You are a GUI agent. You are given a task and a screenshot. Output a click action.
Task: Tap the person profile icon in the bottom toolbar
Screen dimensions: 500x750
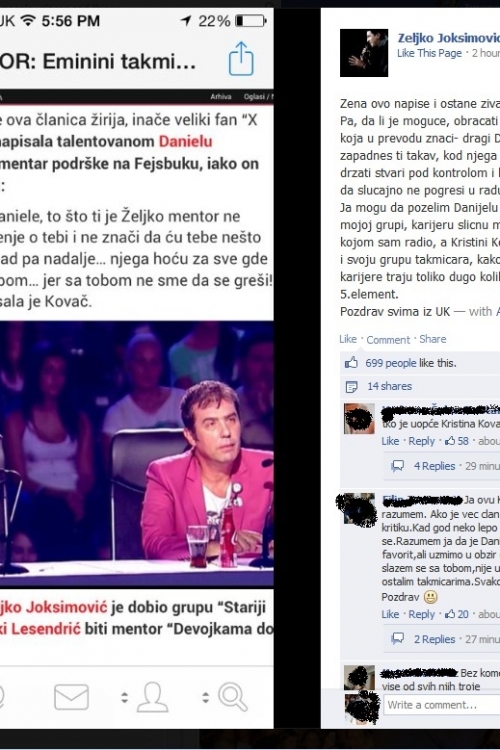pyautogui.click(x=153, y=697)
